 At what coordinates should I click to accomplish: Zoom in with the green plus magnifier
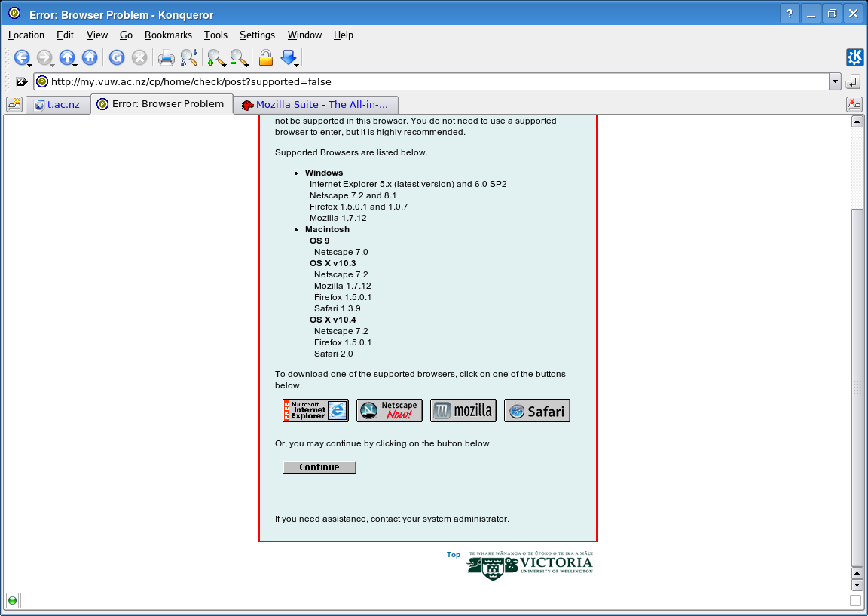[216, 57]
